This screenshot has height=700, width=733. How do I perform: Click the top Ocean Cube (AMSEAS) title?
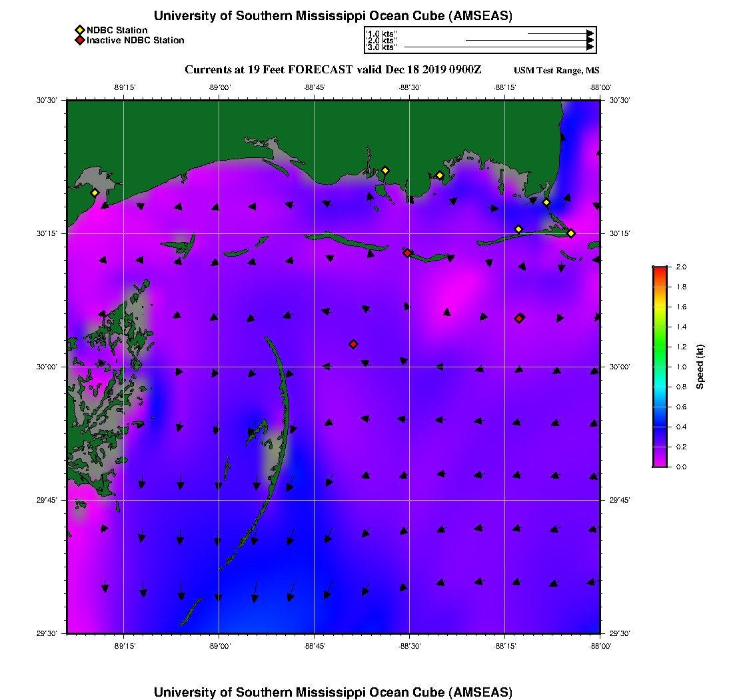coord(333,16)
